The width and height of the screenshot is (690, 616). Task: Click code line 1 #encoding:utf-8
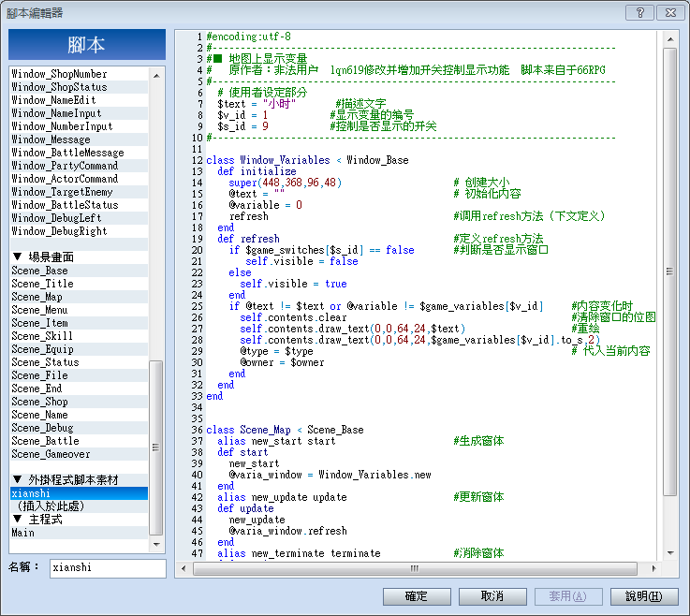(249, 37)
